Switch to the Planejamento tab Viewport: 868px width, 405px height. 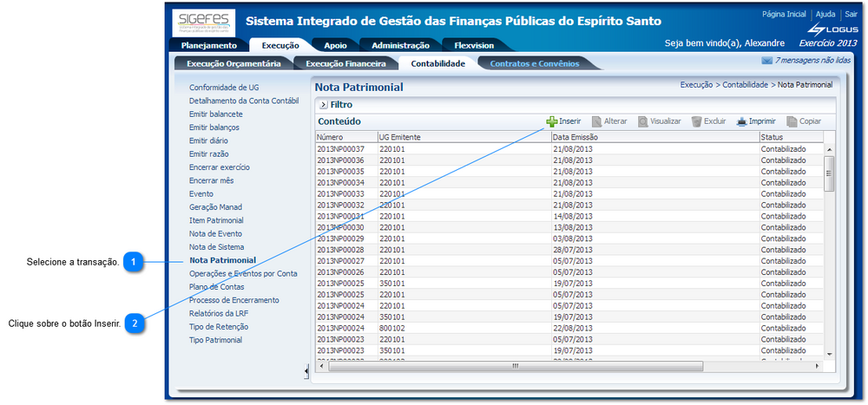tap(208, 45)
